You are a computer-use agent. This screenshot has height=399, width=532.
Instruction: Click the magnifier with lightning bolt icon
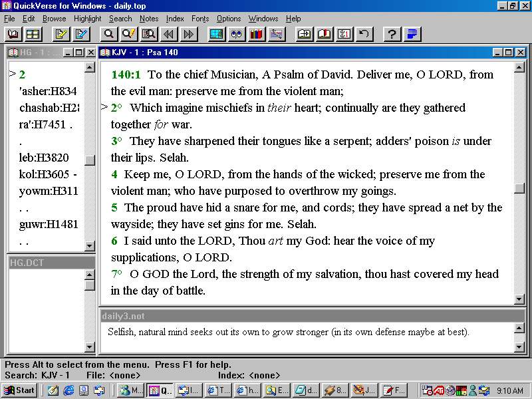coord(128,34)
